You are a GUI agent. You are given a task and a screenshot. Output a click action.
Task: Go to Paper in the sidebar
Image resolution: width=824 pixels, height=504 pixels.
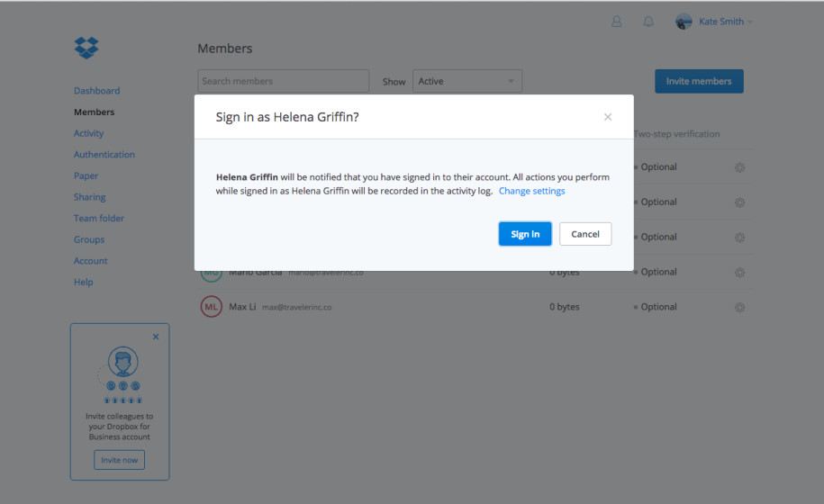point(86,175)
